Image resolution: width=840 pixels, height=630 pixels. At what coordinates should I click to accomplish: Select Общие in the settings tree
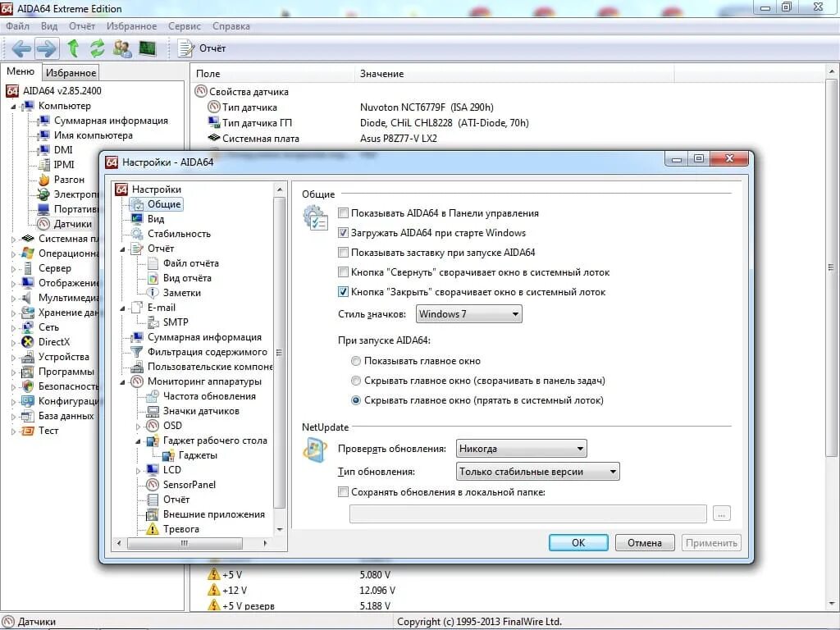coord(164,204)
